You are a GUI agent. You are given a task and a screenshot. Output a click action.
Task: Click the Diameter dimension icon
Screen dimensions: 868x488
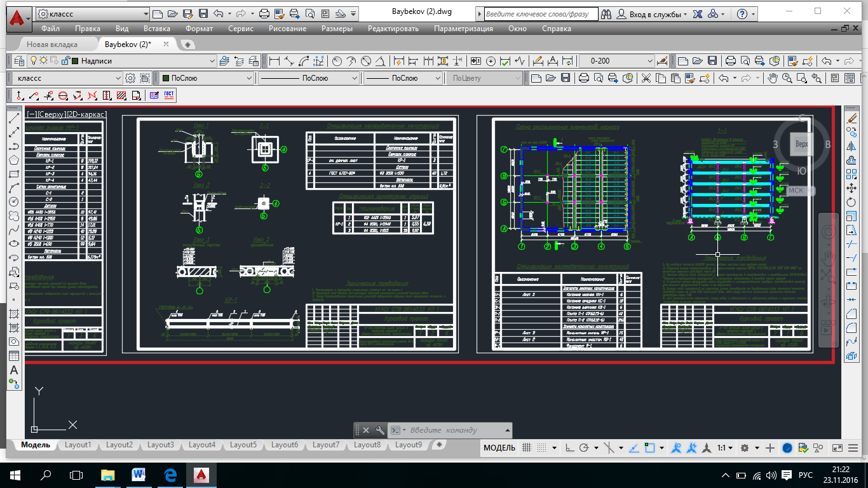(366, 61)
